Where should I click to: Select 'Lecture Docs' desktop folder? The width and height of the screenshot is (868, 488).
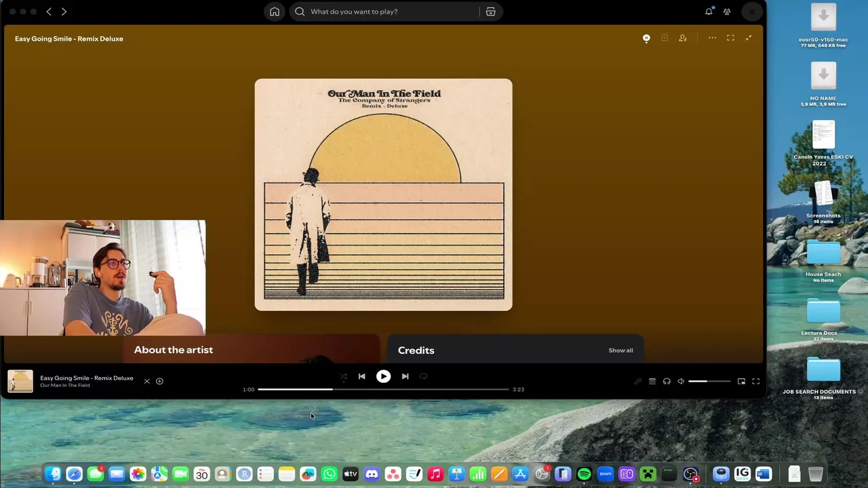coord(823,319)
